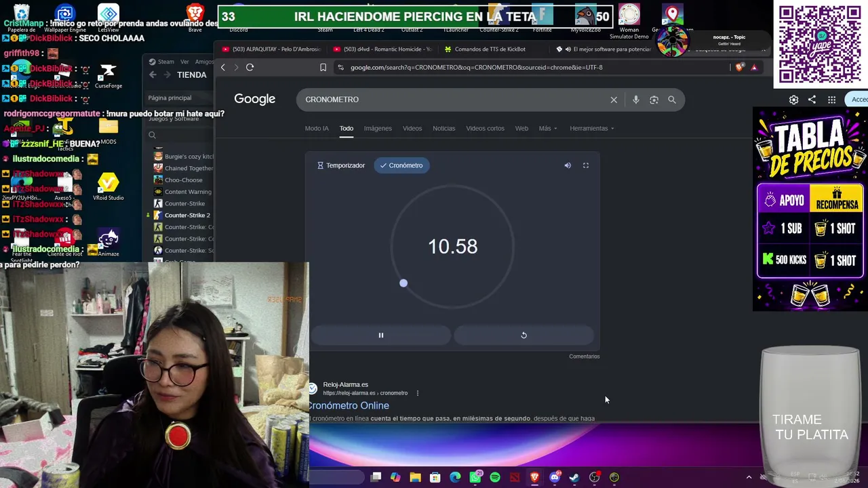Screen dimensions: 868x488
Task: Open the CurseForge desktop shortcut
Action: click(x=108, y=76)
